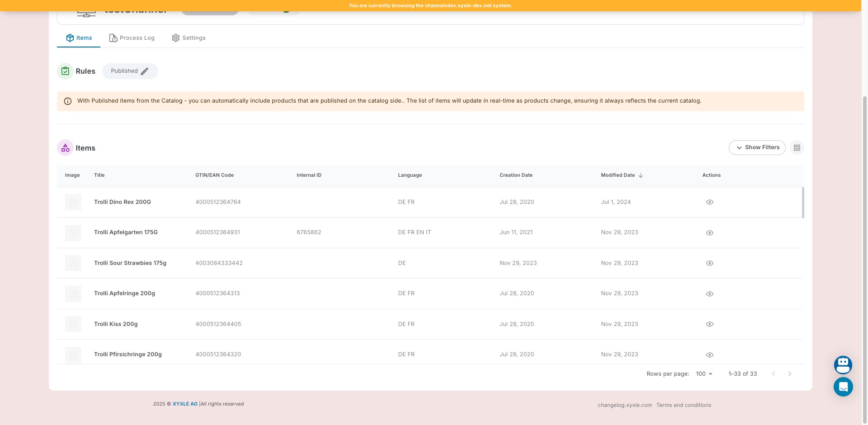Open the support chat bubble icon
The image size is (868, 425).
[x=843, y=387]
